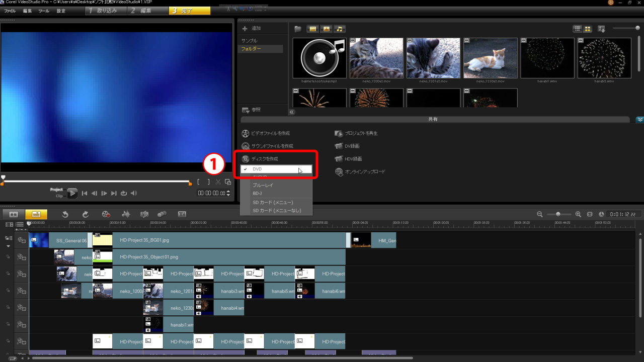Screen dimensions: 644x362
Task: Click the timeline zoom slider handle
Action: (x=557, y=214)
